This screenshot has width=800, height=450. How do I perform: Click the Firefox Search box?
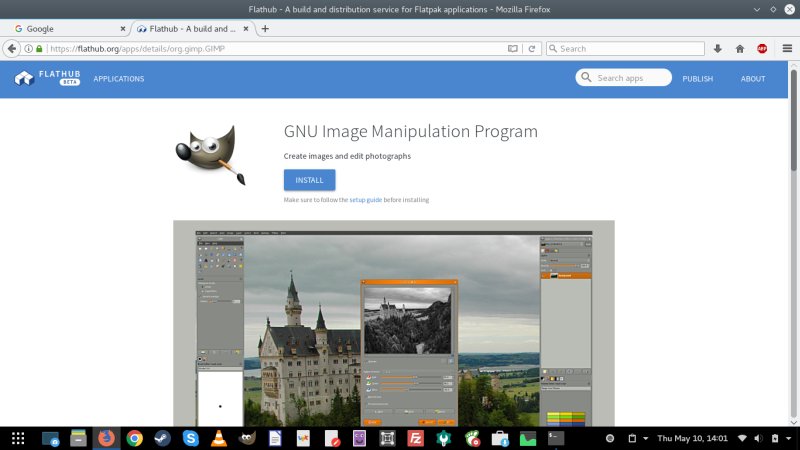click(x=625, y=48)
